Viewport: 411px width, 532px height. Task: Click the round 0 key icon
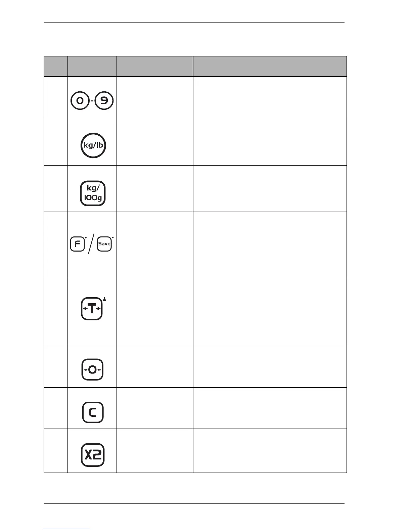[80, 101]
